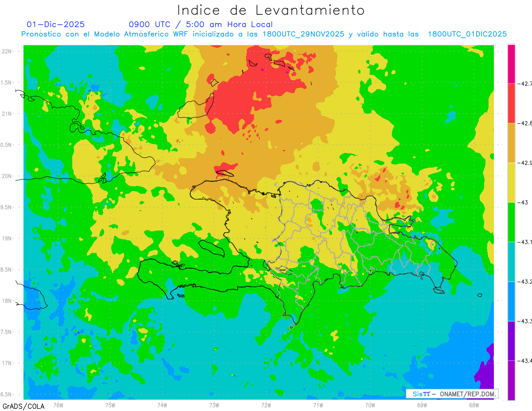
Task: Click the "21N" latitude label
Action: 7,114
